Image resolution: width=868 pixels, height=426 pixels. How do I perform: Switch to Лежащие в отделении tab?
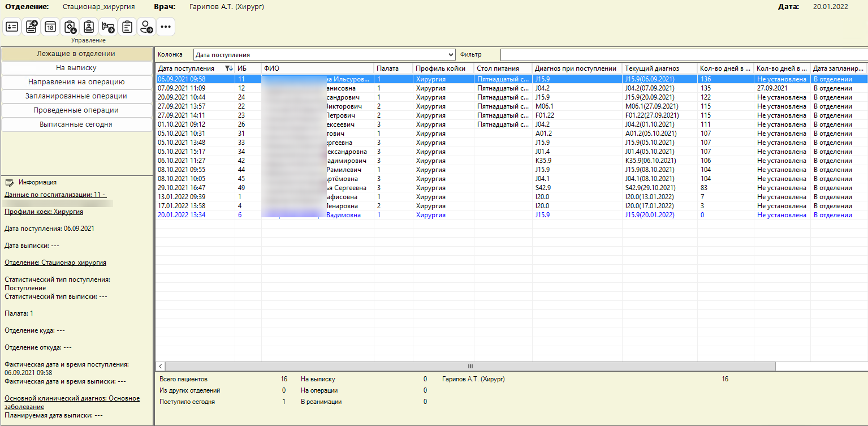tap(76, 54)
